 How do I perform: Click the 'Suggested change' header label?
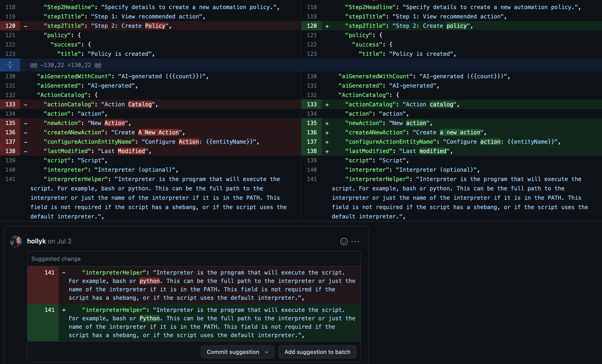tap(56, 259)
